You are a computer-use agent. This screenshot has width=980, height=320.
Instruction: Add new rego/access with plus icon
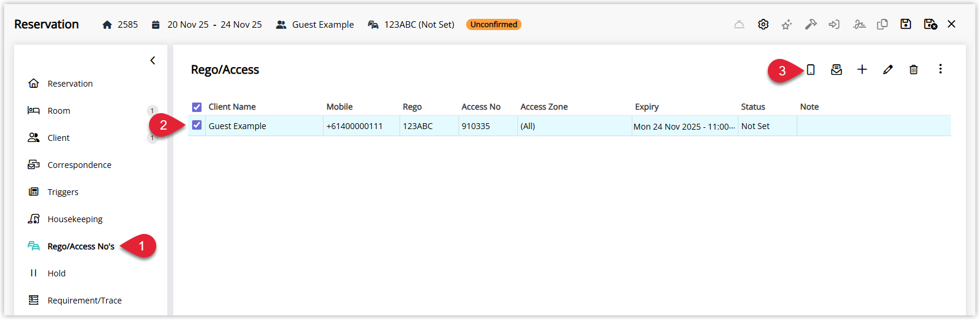coord(862,70)
